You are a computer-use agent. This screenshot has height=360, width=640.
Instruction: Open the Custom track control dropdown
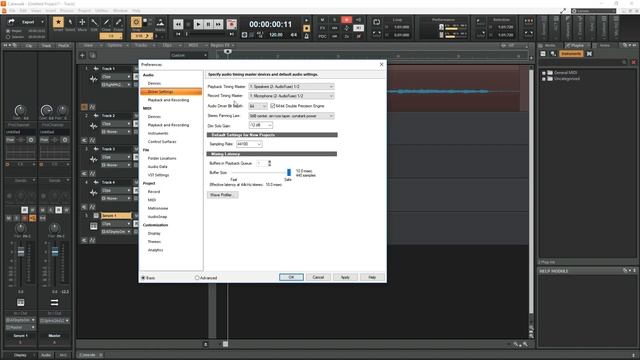click(x=189, y=56)
